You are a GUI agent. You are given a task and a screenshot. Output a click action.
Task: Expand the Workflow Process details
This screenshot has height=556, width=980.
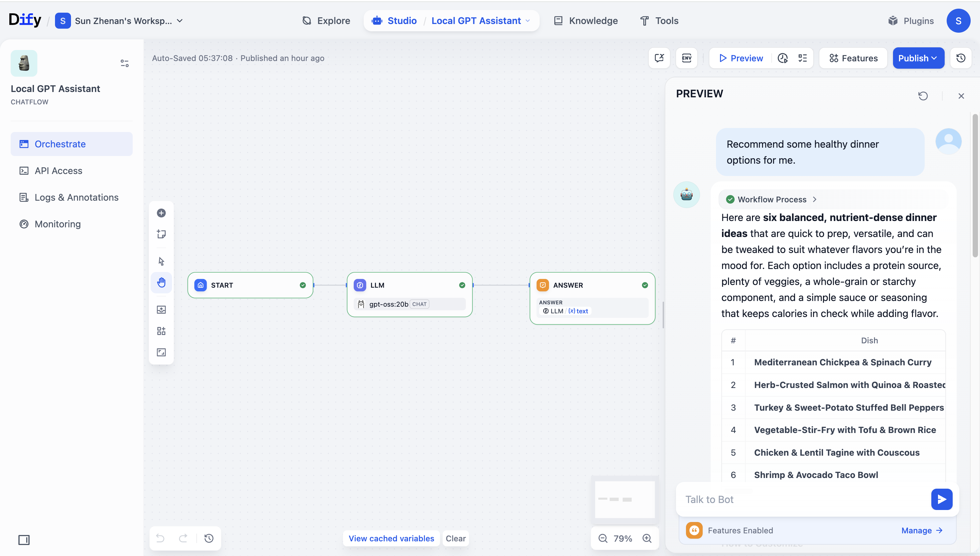[x=772, y=199]
